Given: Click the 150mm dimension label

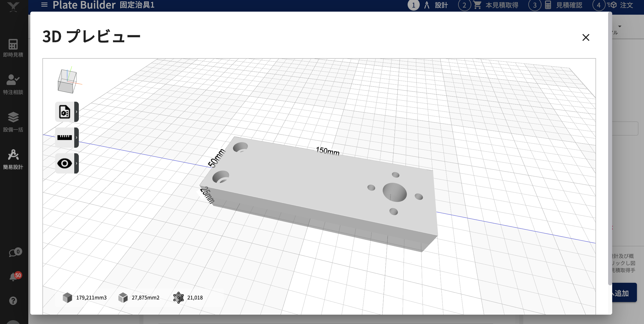Looking at the screenshot, I should (328, 151).
